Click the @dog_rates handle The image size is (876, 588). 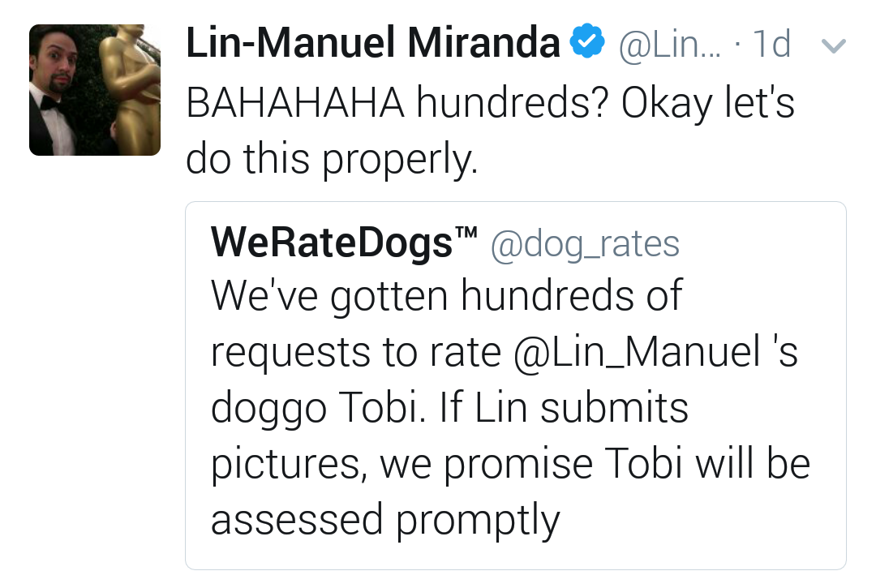pyautogui.click(x=585, y=244)
